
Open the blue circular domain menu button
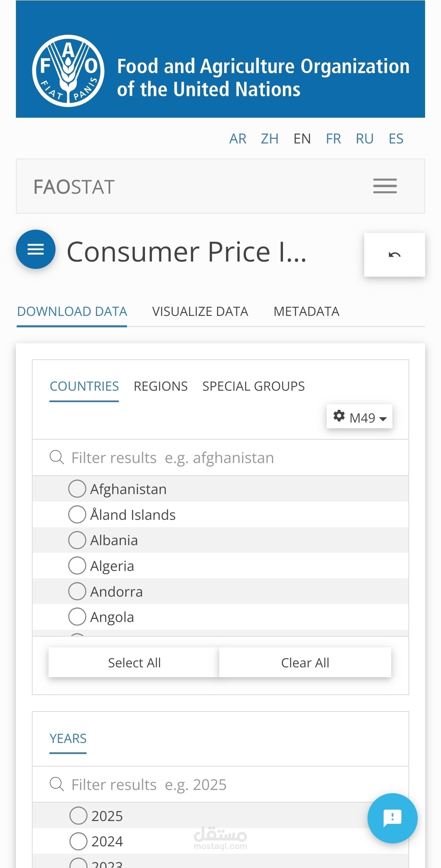coord(36,249)
